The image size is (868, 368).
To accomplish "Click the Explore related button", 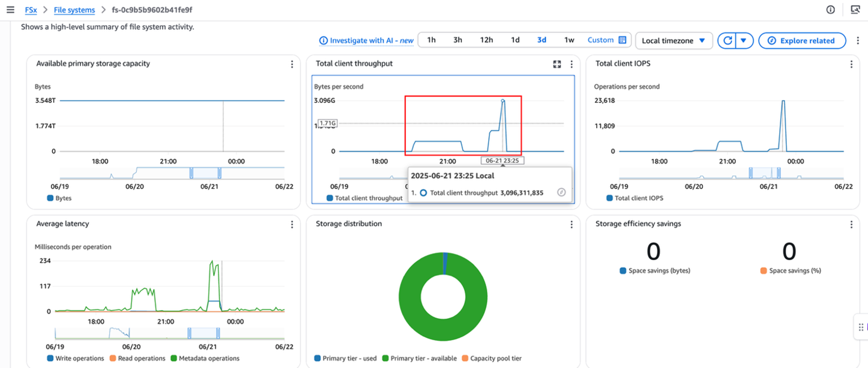I will 802,41.
